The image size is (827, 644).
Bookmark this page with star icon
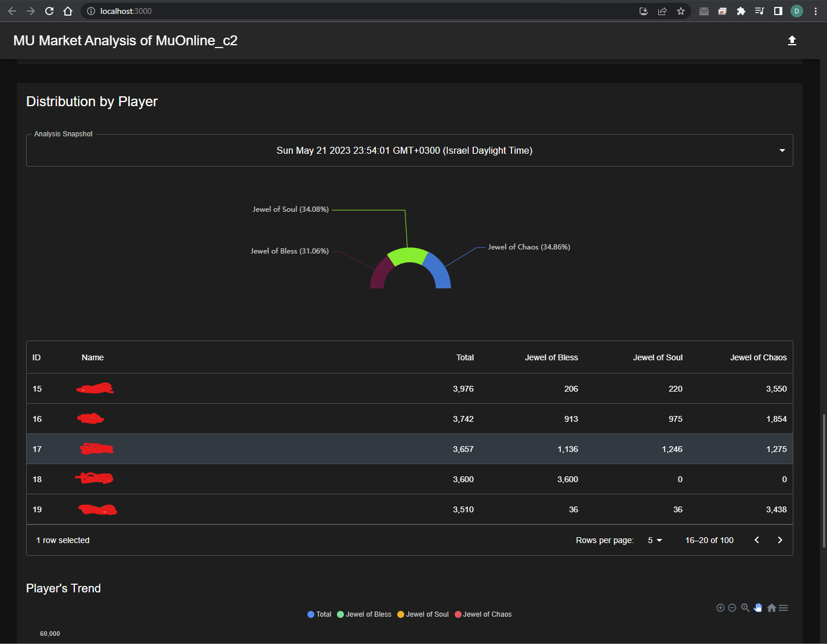(x=681, y=11)
